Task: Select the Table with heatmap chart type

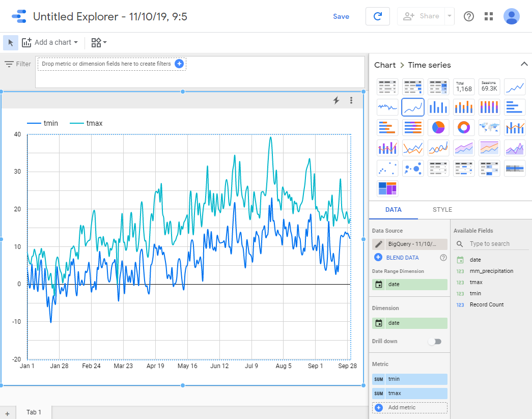Action: pyautogui.click(x=438, y=87)
